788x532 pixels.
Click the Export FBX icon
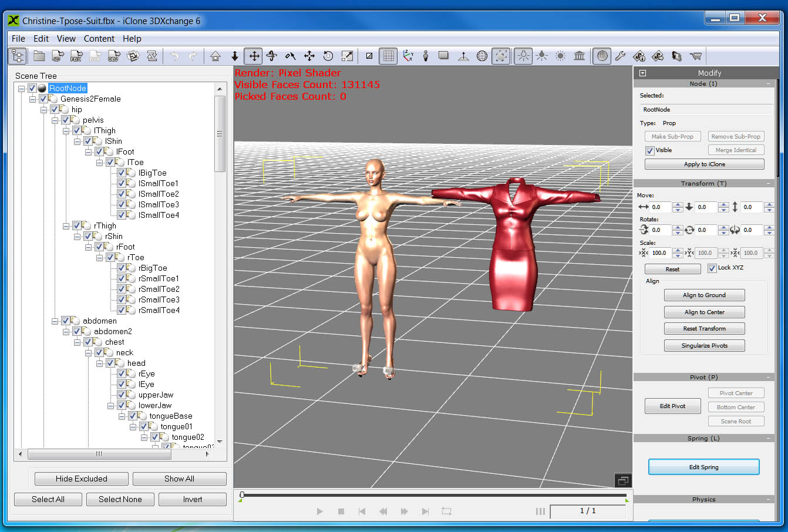tap(76, 56)
